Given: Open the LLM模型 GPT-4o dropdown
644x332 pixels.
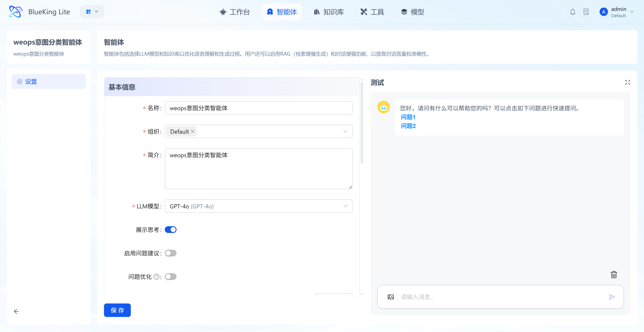Looking at the screenshot, I should (258, 206).
